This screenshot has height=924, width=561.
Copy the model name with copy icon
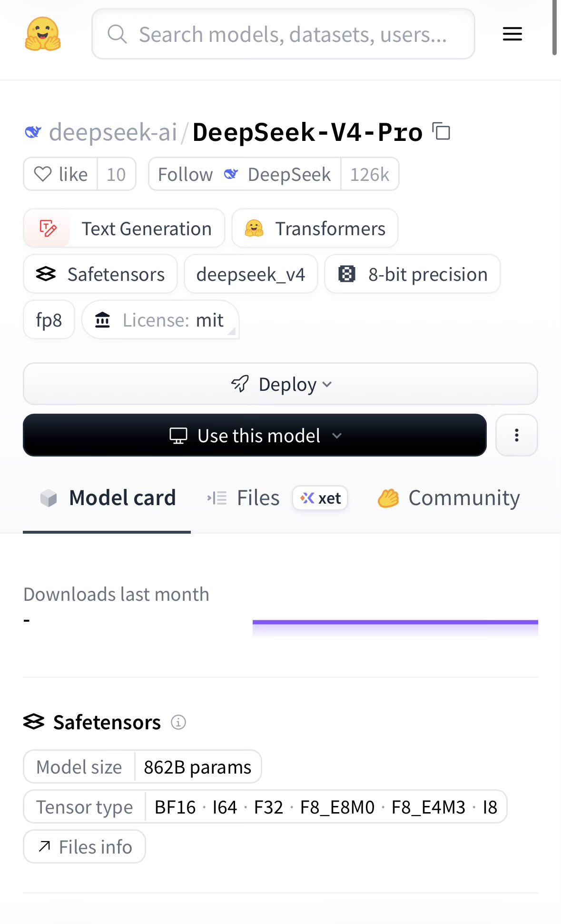click(x=442, y=131)
